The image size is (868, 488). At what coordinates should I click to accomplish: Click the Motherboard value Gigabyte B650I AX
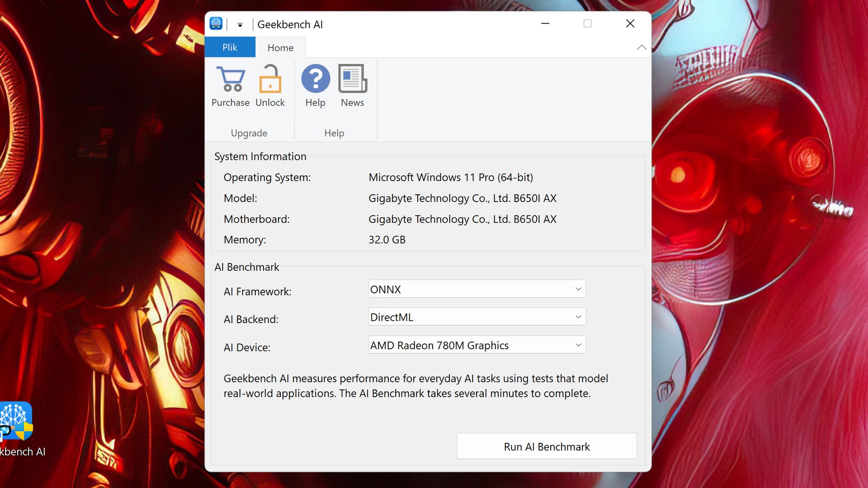[x=462, y=219]
